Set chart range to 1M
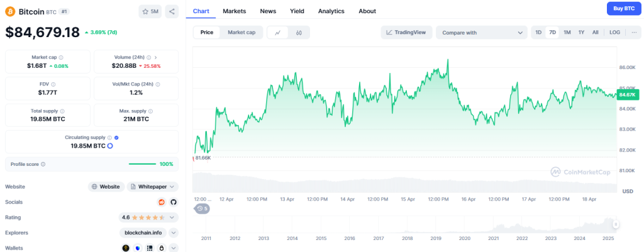The height and width of the screenshot is (252, 644). tap(567, 33)
